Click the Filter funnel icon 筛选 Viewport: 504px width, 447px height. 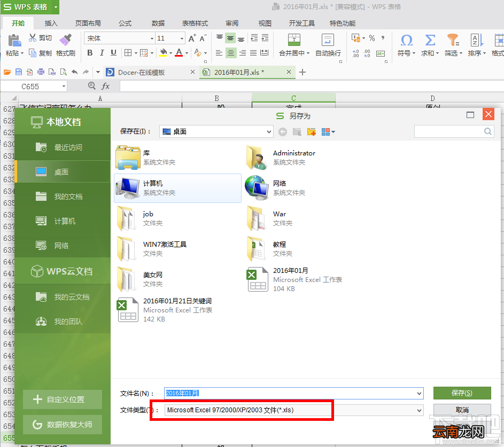453,40
